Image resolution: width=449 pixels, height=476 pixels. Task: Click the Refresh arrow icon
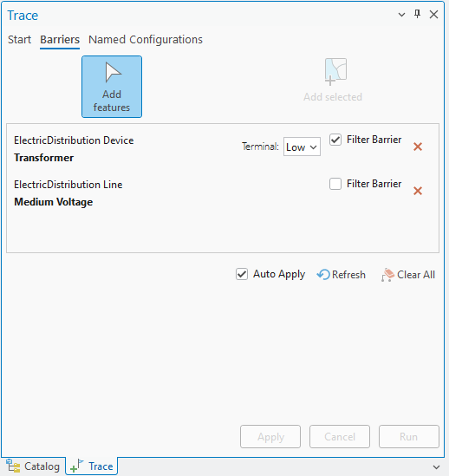(323, 275)
